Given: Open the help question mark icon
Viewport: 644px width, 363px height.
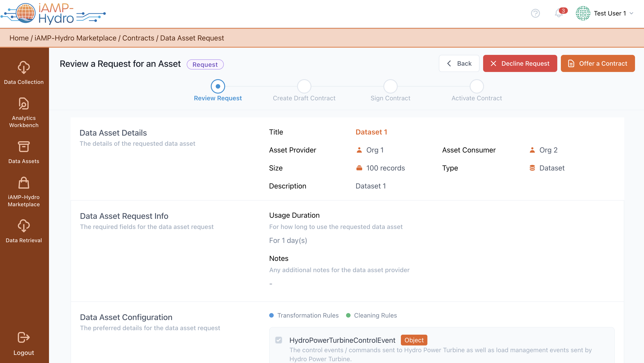Looking at the screenshot, I should pyautogui.click(x=535, y=13).
